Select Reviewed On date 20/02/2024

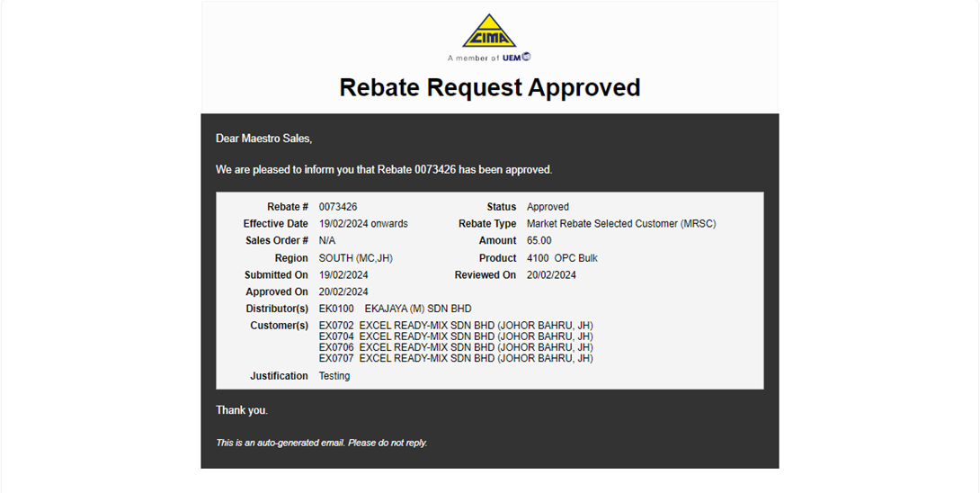551,274
